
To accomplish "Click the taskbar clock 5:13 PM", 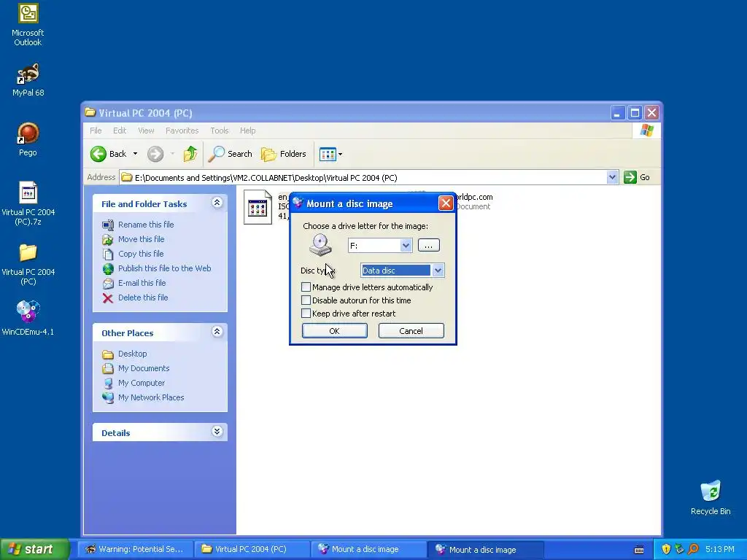I will click(719, 549).
